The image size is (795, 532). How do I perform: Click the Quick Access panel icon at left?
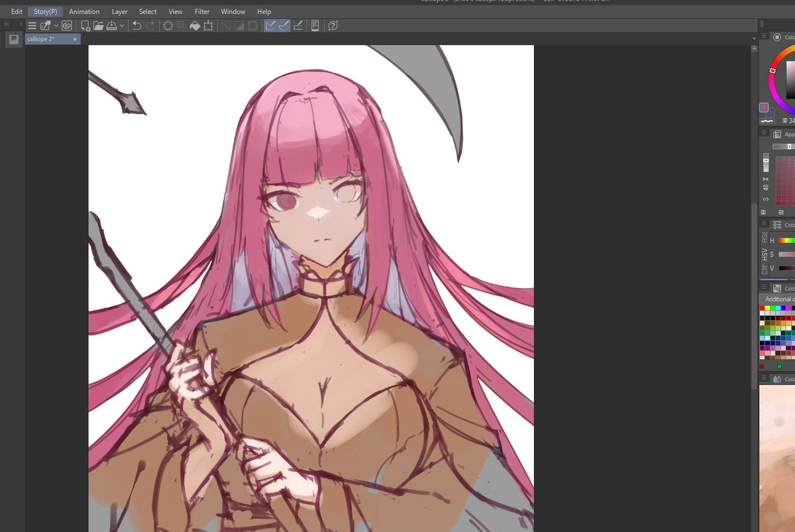[13, 40]
